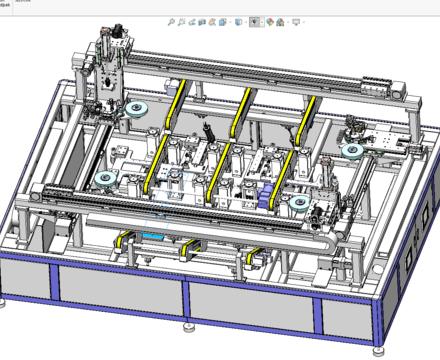
Task: Select the Zoom to Fit magnifier icon
Action: coord(171,22)
